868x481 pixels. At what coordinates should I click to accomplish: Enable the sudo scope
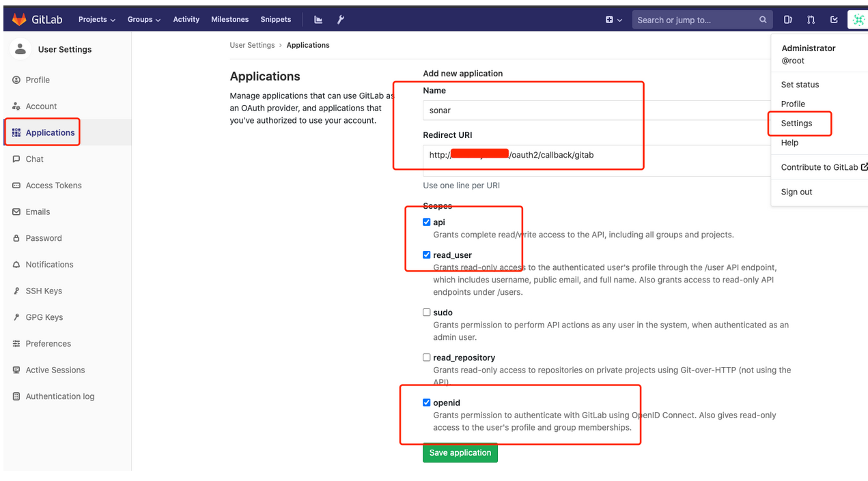[426, 312]
